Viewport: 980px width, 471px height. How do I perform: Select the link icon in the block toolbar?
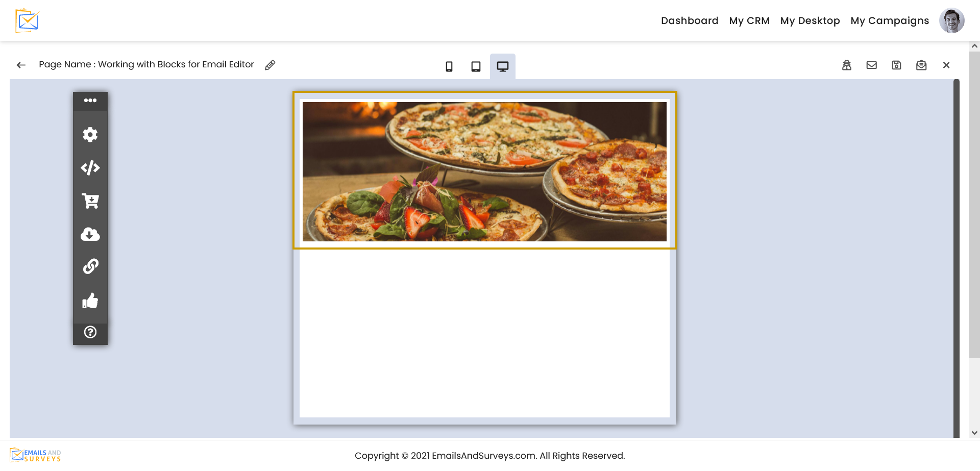click(x=90, y=267)
